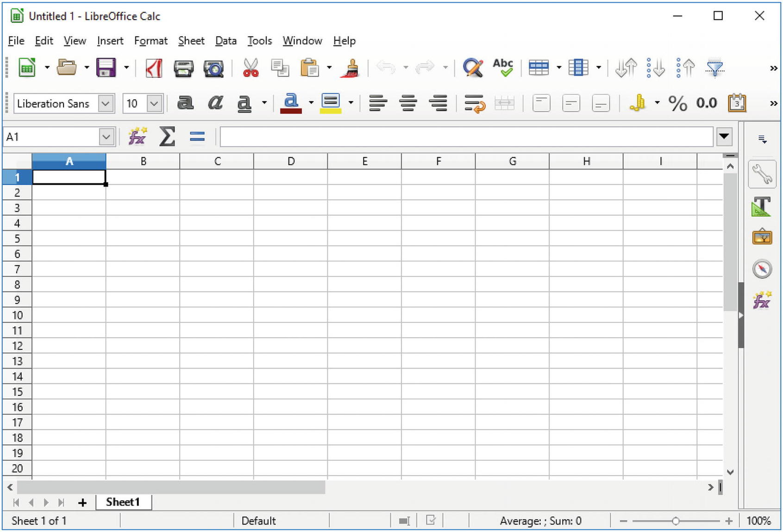Open the font color dropdown arrow
Screen dimensions: 783x532
(311, 103)
